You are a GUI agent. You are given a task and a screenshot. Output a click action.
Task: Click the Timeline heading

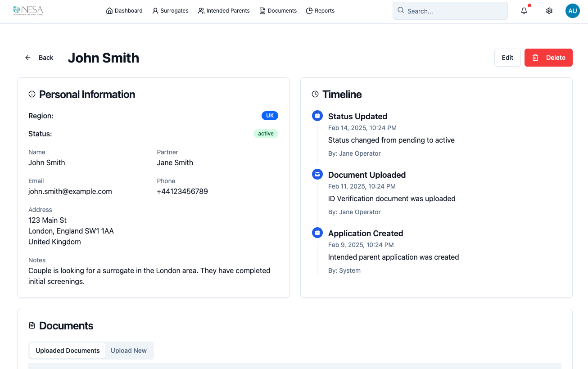coord(342,94)
